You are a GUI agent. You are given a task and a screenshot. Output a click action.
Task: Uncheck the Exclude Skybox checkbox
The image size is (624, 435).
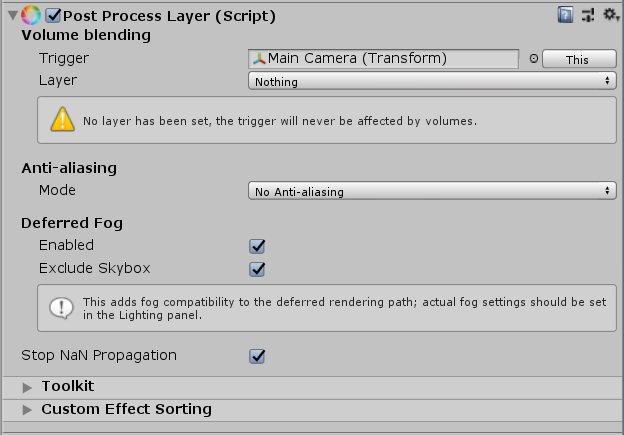tap(257, 269)
